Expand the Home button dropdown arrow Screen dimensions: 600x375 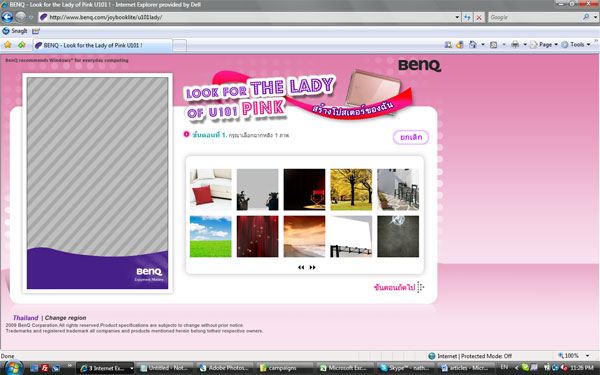[x=483, y=45]
